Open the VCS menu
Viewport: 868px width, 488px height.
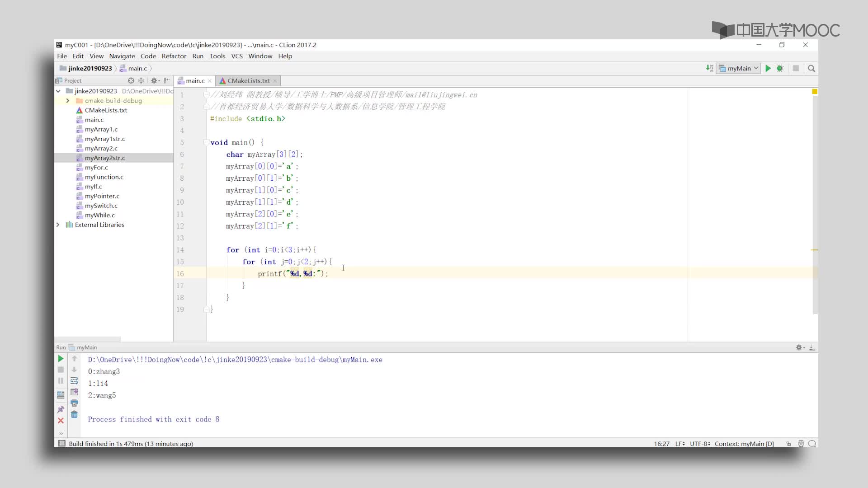click(237, 56)
